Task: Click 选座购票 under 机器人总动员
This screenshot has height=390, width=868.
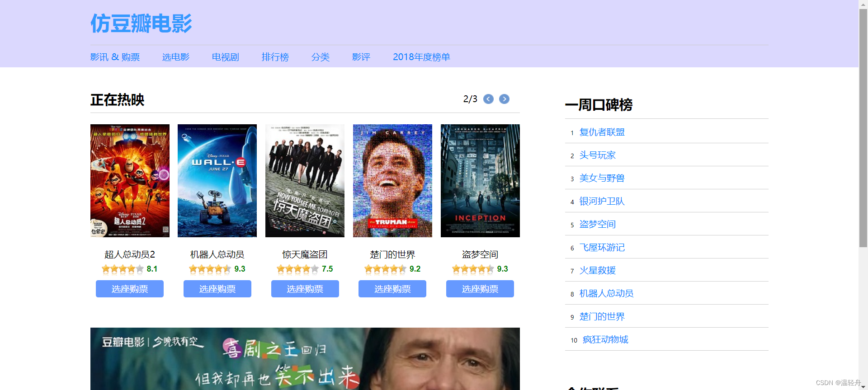Action: coord(217,289)
